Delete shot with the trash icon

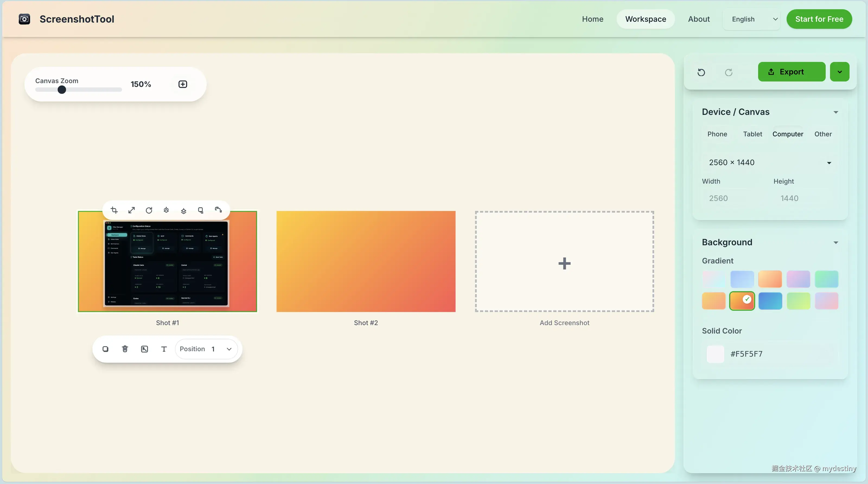coord(125,349)
